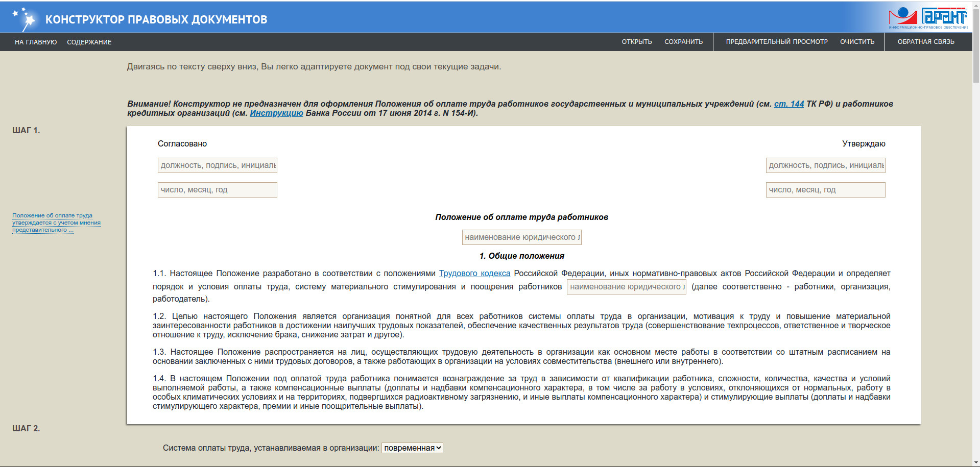Go to НА ГЛАВНУЮ
Image resolution: width=980 pixels, height=467 pixels.
click(36, 42)
